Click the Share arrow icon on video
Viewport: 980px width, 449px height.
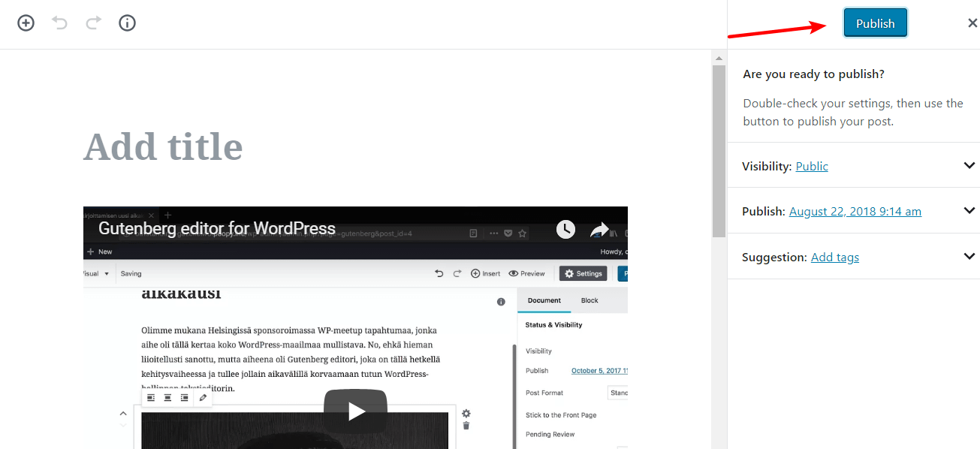coord(599,230)
